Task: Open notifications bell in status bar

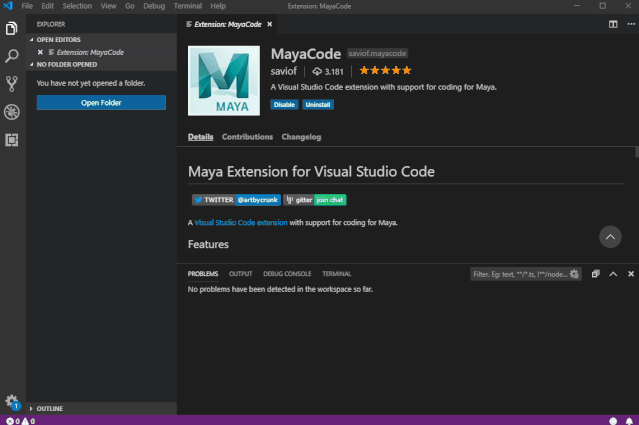Action: click(629, 421)
